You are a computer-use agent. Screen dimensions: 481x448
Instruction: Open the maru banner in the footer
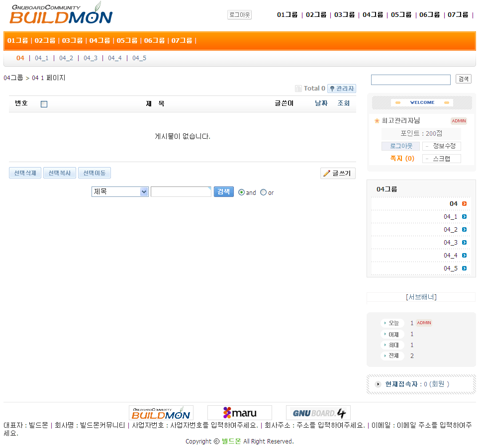(x=239, y=413)
